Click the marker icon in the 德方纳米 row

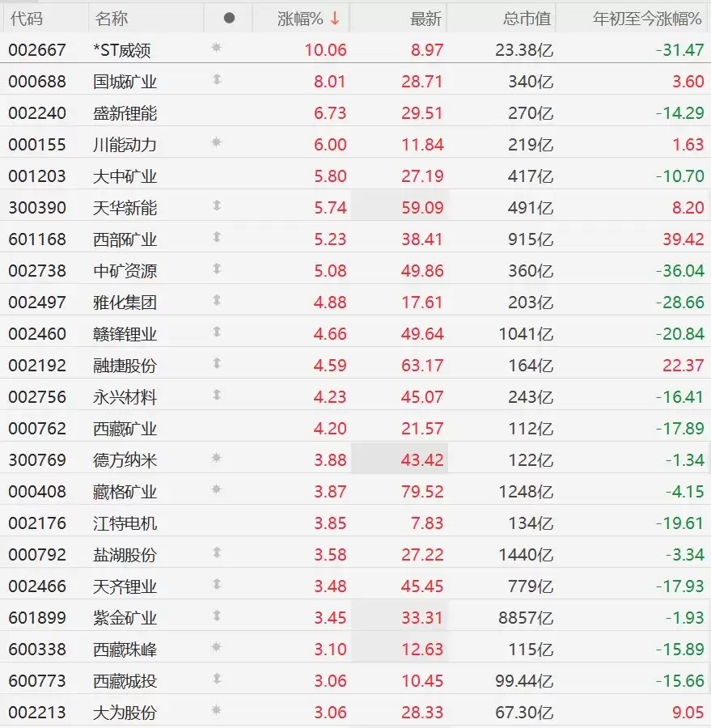click(x=217, y=458)
